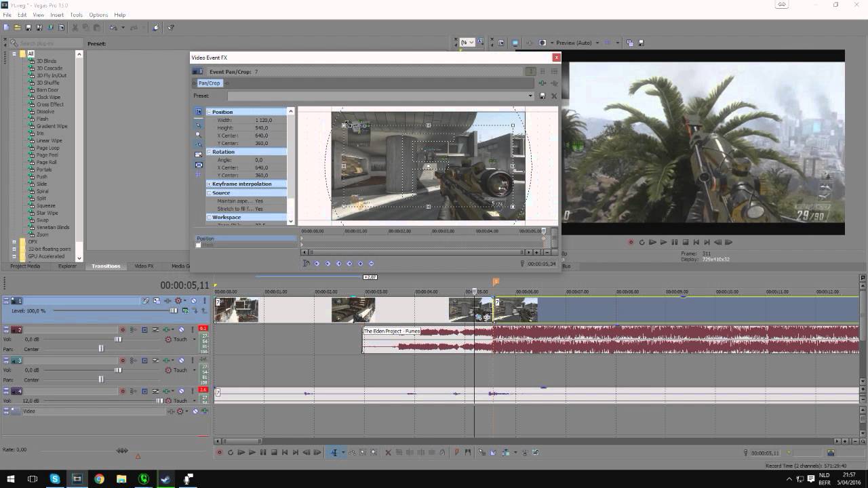The image size is (868, 488).
Task: Adjust audio track 2 Pan slider
Action: tap(101, 348)
